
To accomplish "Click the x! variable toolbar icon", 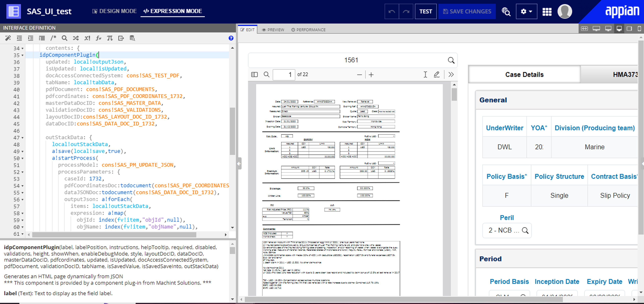I will click(87, 38).
